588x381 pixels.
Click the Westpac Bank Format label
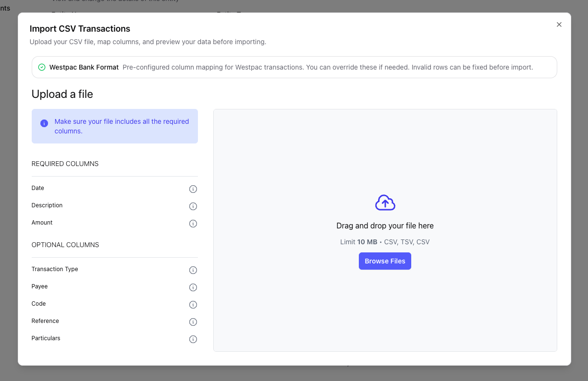click(84, 67)
